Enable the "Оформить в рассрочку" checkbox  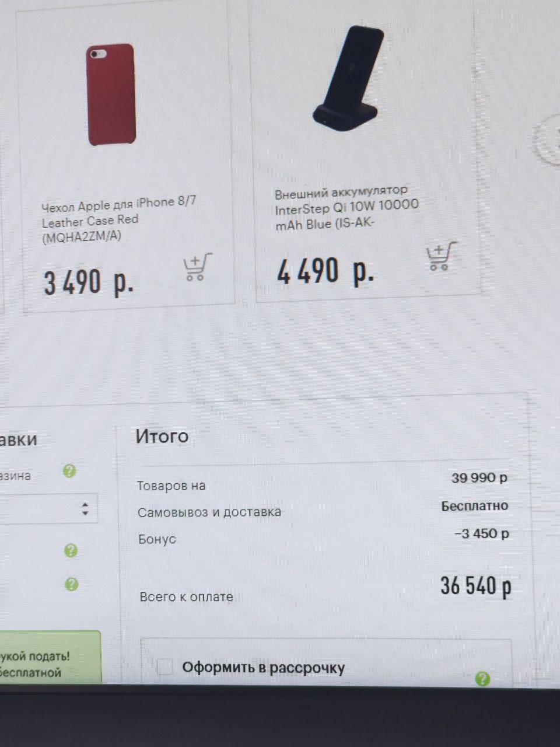coord(165,666)
